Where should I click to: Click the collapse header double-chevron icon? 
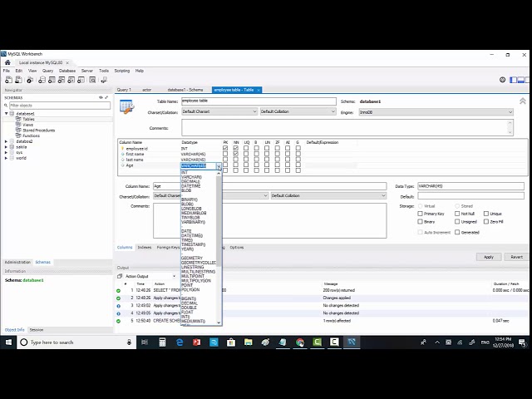coord(523,101)
